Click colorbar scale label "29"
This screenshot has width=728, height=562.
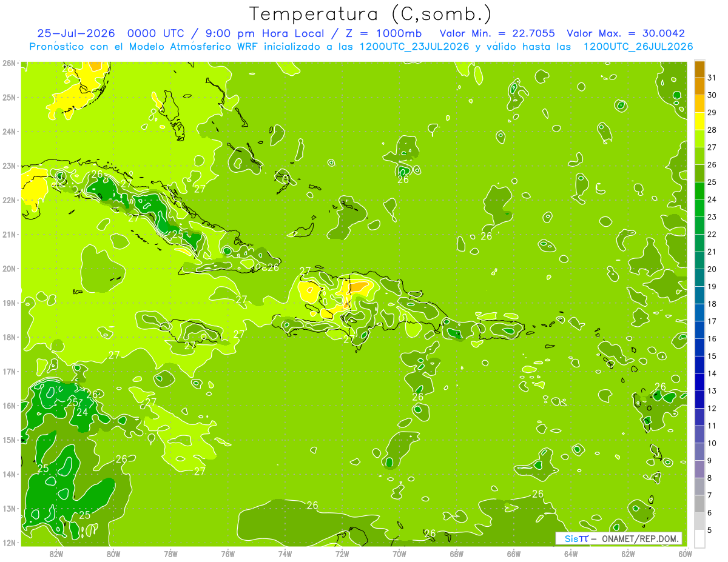coord(712,112)
